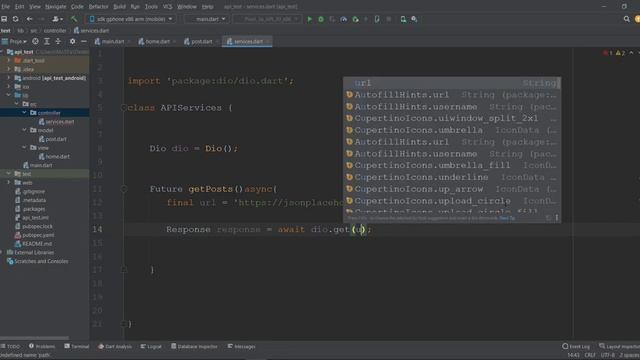Click the green hammer Build icon

click(x=74, y=19)
